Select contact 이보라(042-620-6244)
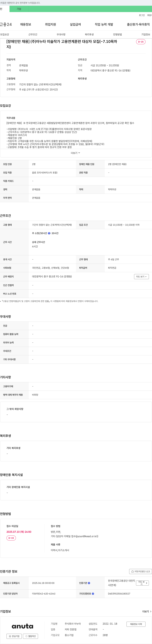The width and height of the screenshot is (152, 644). click(44, 594)
